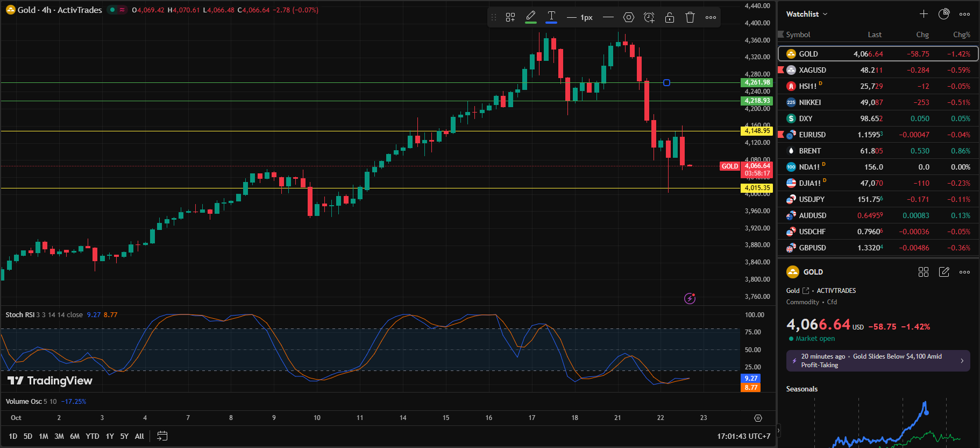Delete the selected drawing with trash icon

tap(690, 17)
